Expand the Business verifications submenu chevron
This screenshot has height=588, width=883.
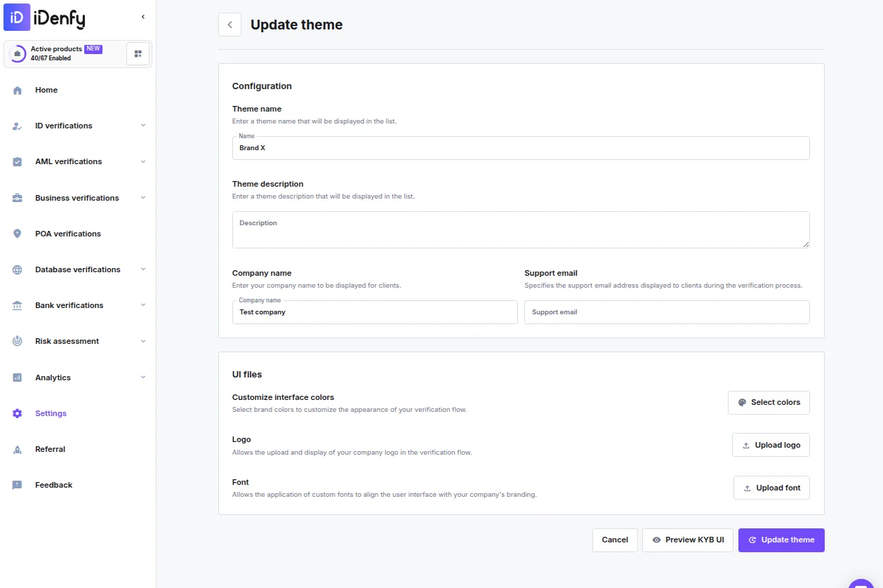[x=143, y=197]
